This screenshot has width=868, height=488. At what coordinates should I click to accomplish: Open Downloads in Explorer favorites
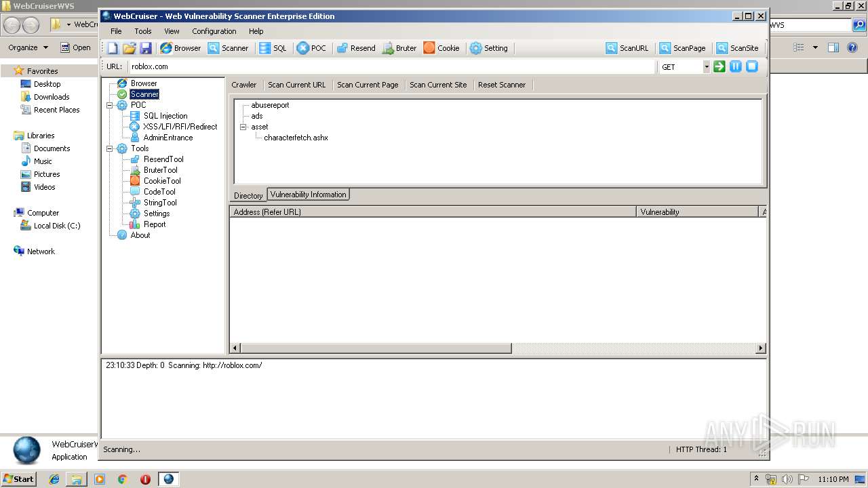tap(52, 97)
